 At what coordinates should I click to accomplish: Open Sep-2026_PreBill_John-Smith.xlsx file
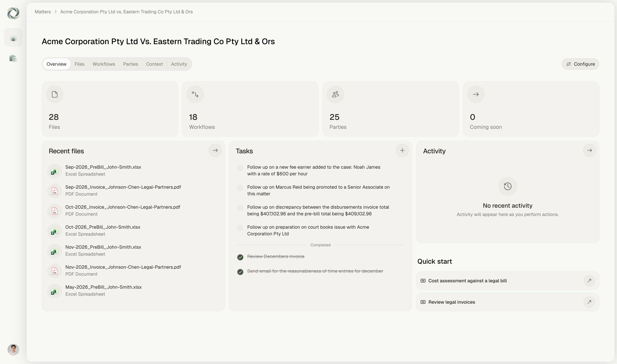click(x=103, y=167)
